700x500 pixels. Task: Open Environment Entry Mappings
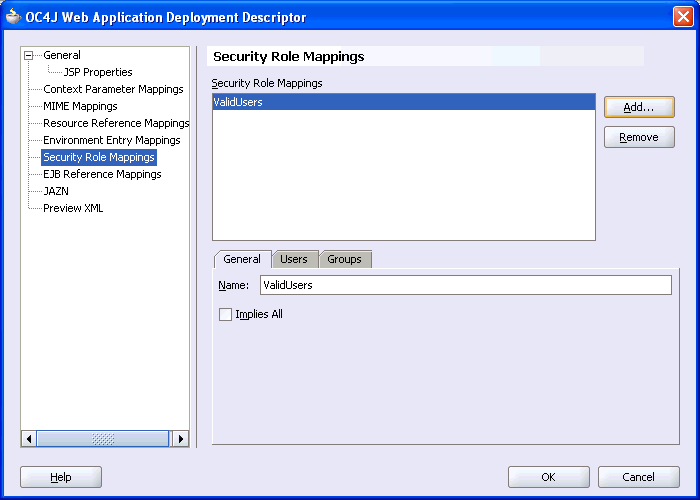pos(112,140)
